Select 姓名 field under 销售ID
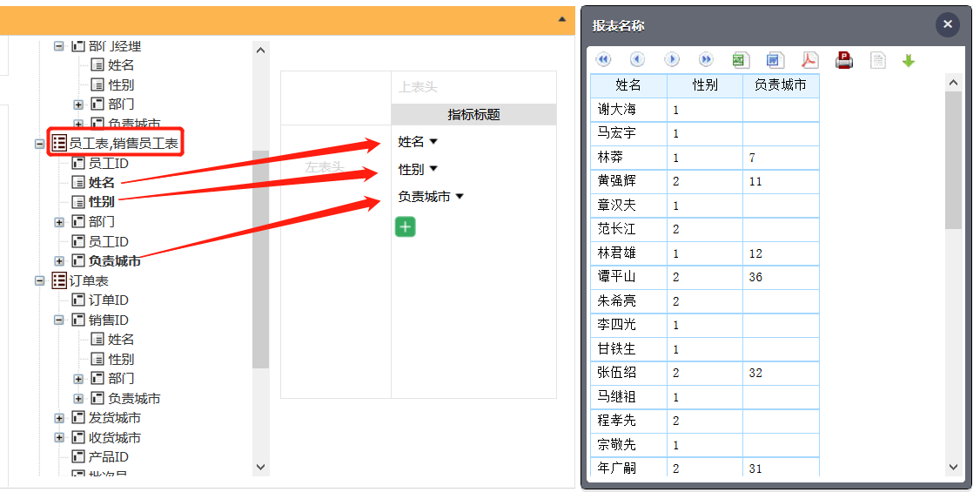 coord(121,340)
